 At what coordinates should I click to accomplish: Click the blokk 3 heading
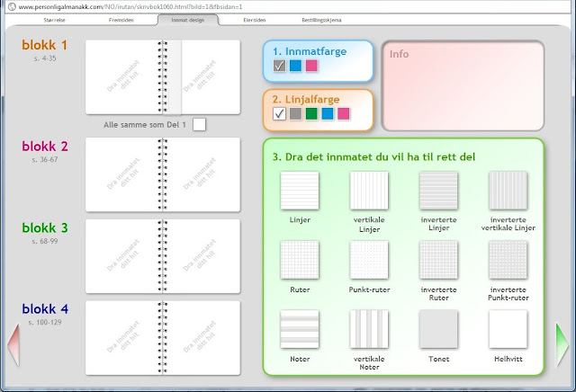[x=45, y=228]
